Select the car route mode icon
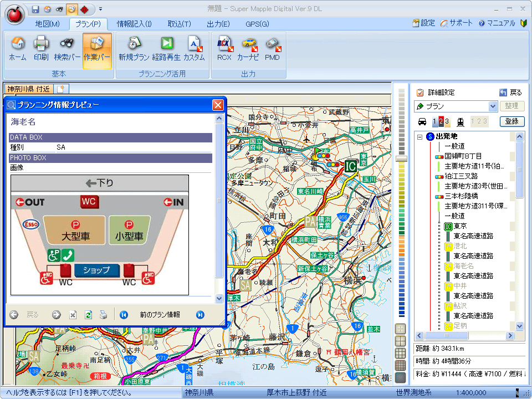The image size is (532, 399). coord(422,121)
